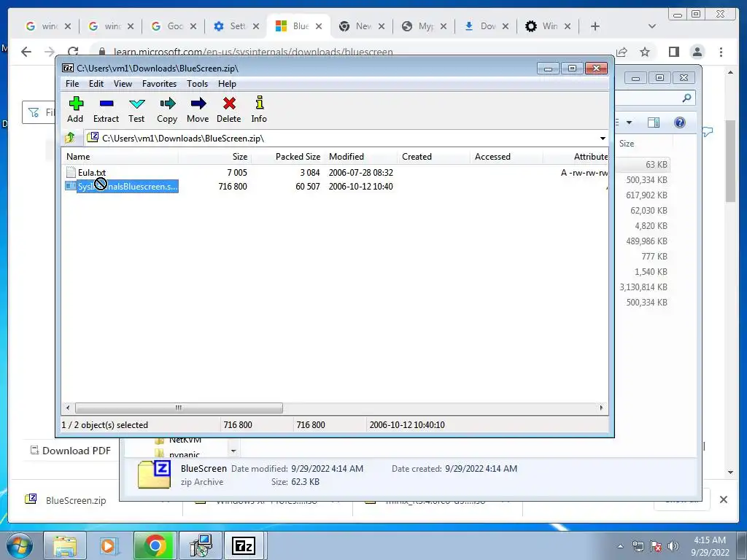Expand the 7-Zip address path dropdown
Image resolution: width=747 pixels, height=560 pixels.
(603, 138)
